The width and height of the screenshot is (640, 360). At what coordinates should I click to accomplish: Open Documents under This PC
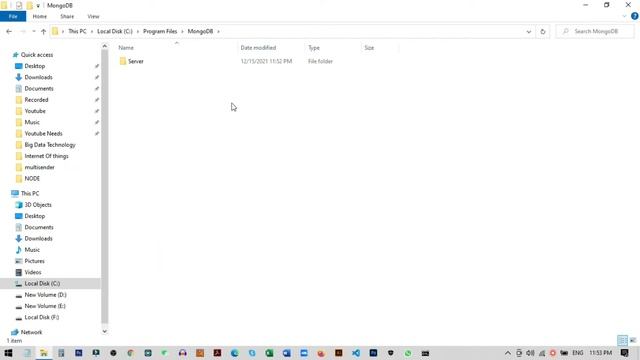click(x=39, y=227)
